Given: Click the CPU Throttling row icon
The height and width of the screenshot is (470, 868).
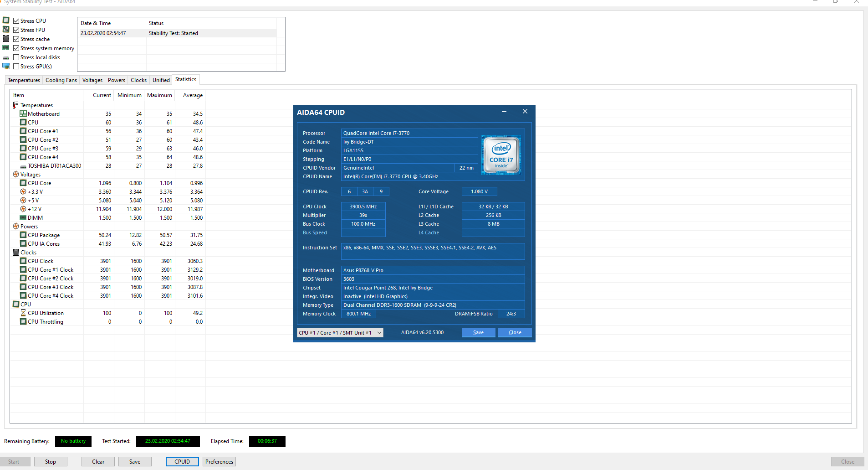Looking at the screenshot, I should (23, 321).
